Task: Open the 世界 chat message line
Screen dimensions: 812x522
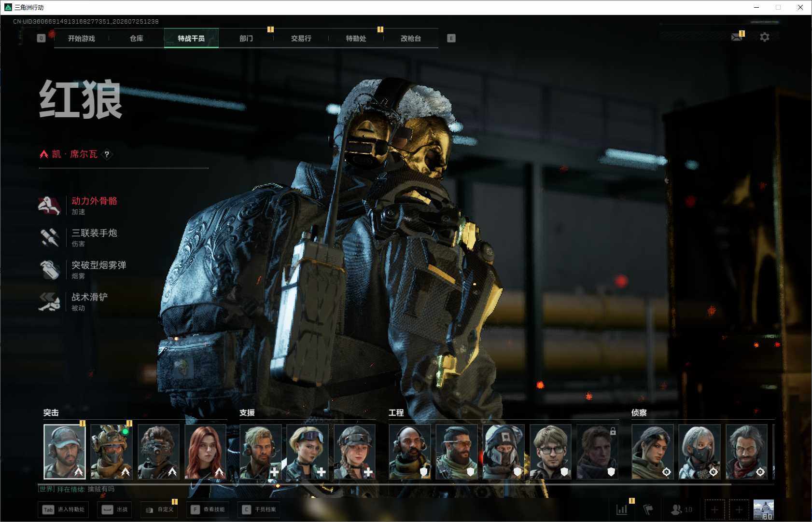Action: click(76, 489)
